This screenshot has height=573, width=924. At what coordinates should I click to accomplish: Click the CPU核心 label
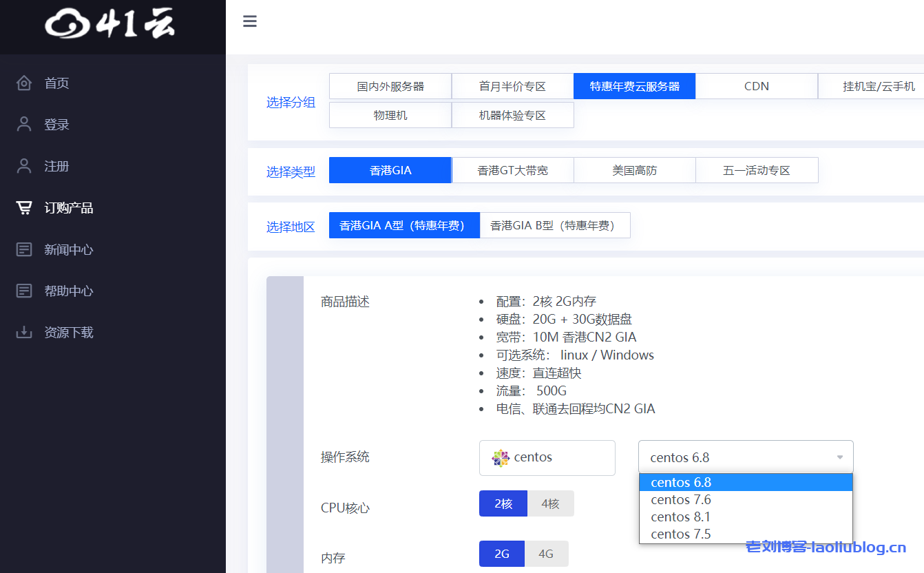click(345, 508)
